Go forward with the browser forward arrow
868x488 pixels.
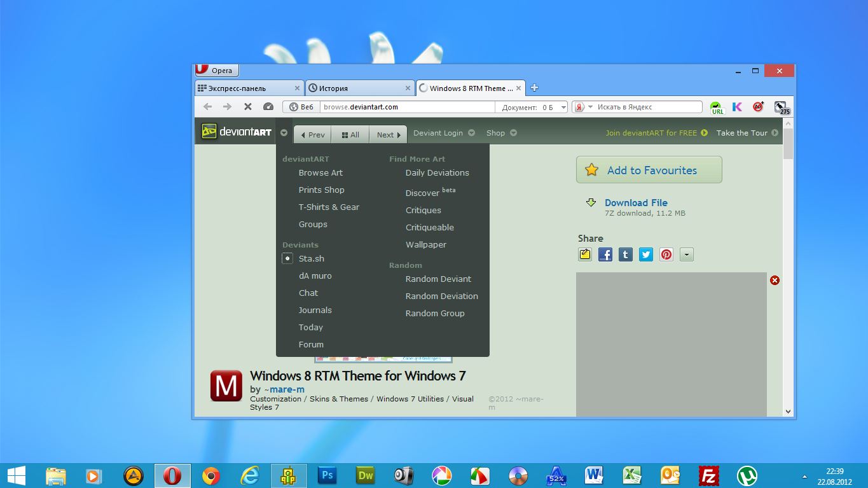227,107
